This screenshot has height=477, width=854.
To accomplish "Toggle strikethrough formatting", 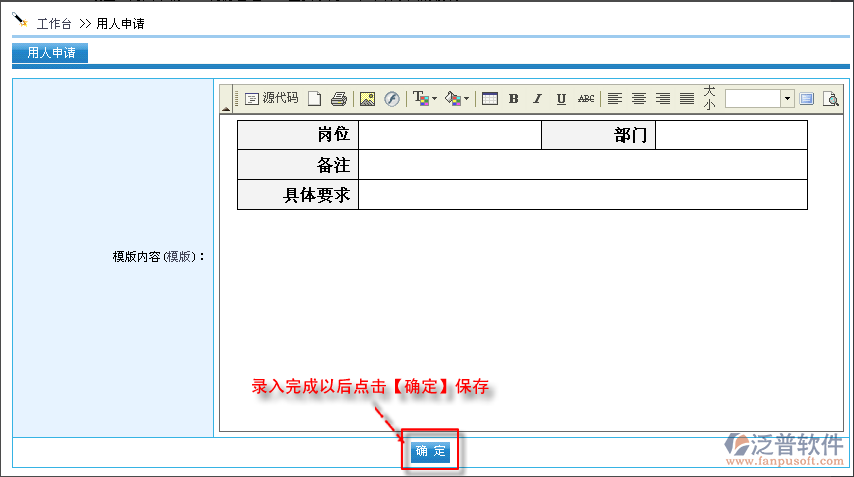I will (585, 99).
